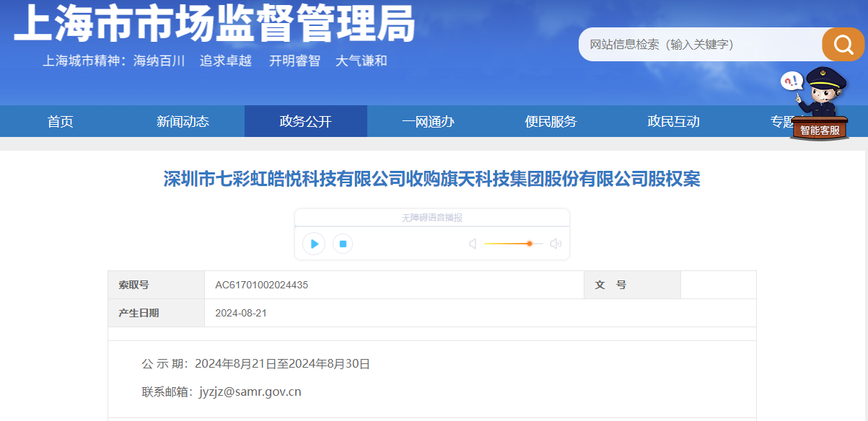
Task: Click the orange magnifier search button
Action: click(x=843, y=45)
